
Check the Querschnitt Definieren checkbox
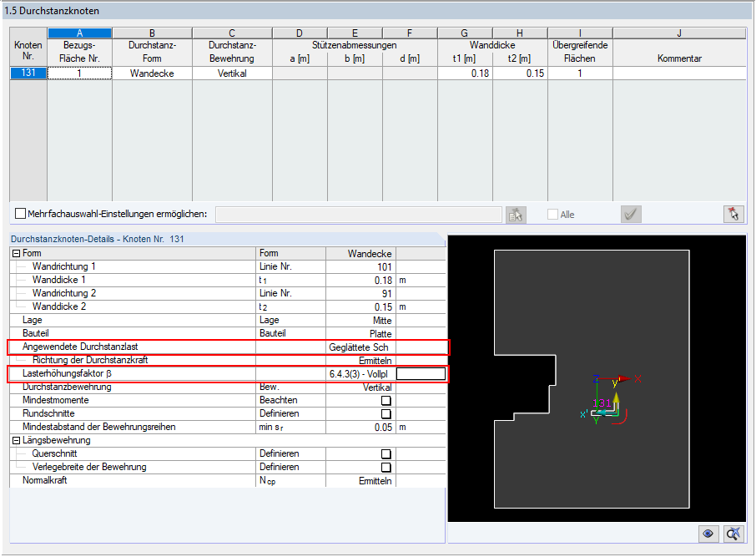click(386, 453)
